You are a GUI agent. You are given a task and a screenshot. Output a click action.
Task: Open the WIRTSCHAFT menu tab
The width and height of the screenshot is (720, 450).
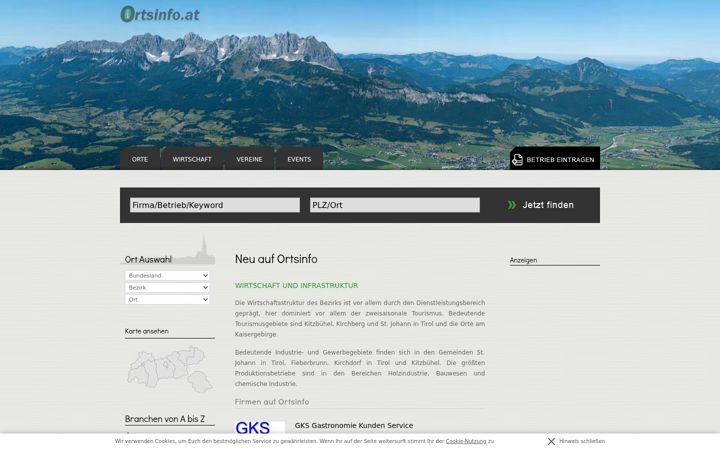(192, 159)
